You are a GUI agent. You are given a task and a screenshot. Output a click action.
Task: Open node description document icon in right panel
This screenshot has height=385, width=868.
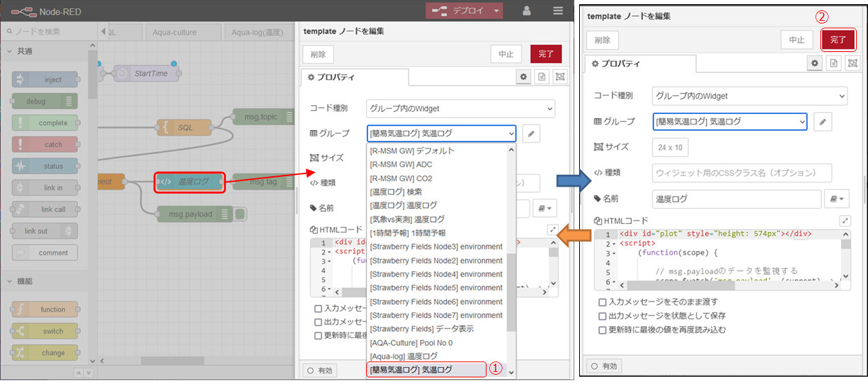(834, 64)
